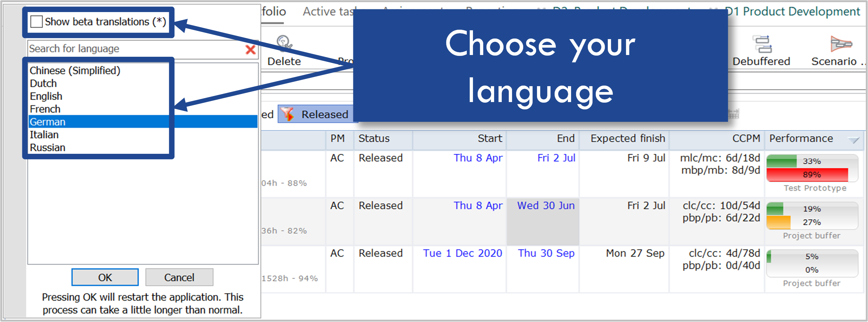Click the Expected finish column header
The height and width of the screenshot is (322, 868).
point(627,139)
